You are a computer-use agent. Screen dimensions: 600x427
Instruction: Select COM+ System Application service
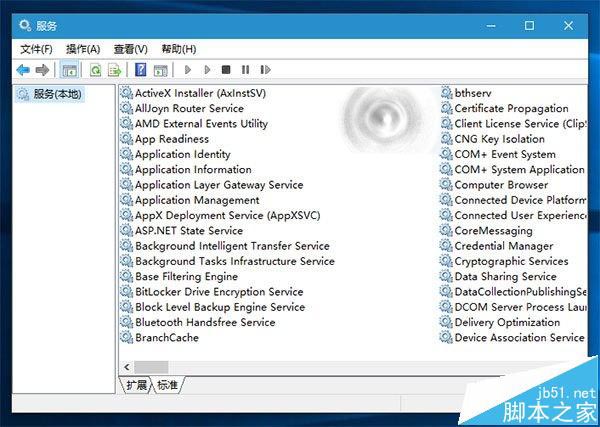(x=519, y=169)
